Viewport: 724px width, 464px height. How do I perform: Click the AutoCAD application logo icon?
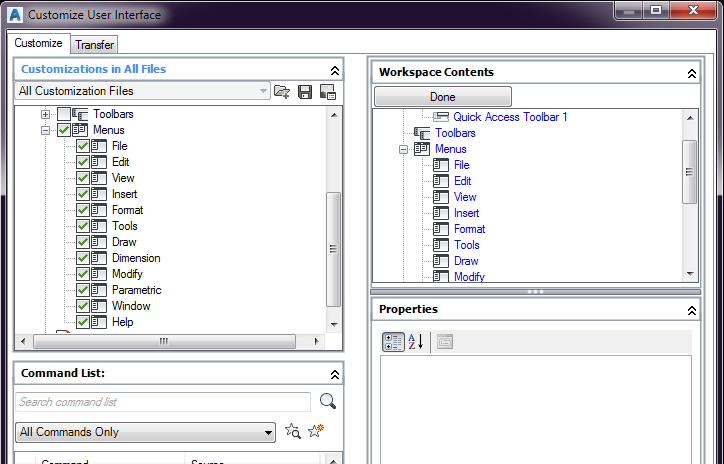click(15, 15)
